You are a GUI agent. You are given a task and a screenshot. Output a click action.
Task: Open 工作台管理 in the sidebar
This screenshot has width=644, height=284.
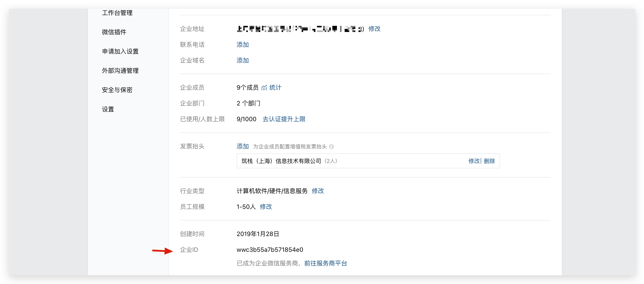(117, 13)
